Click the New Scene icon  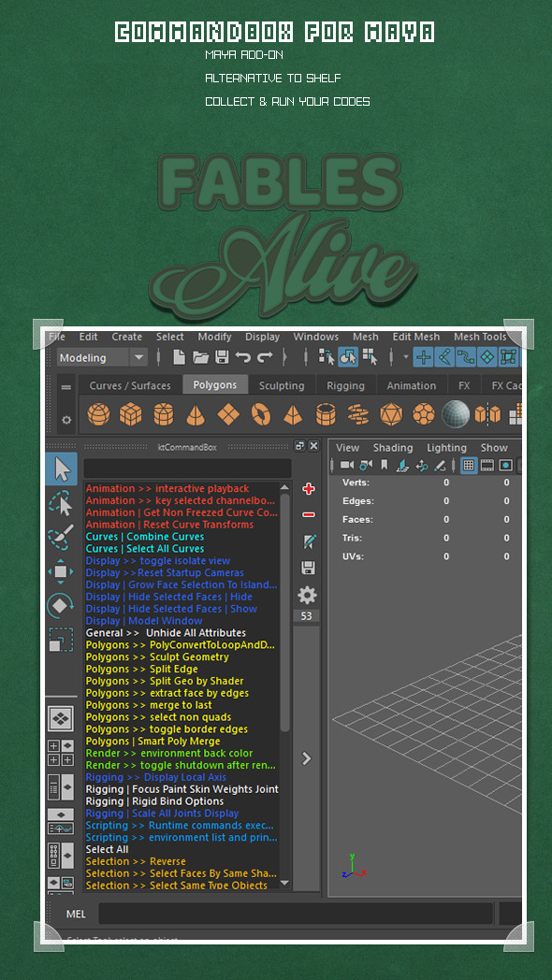pos(180,357)
